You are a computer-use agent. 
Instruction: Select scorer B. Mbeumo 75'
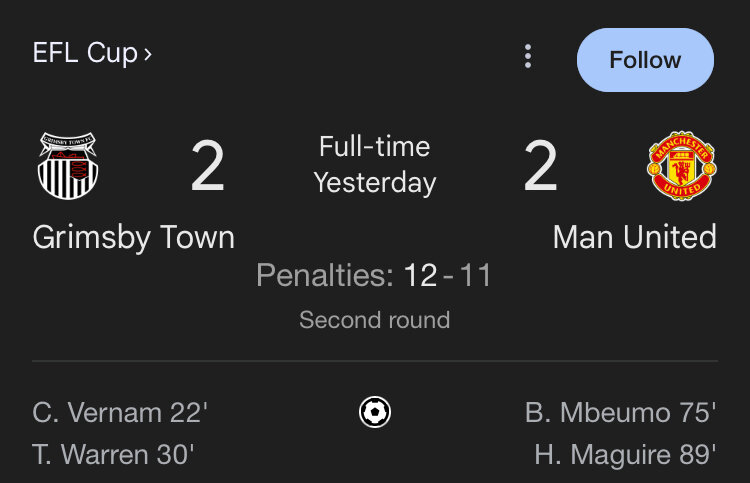[620, 412]
